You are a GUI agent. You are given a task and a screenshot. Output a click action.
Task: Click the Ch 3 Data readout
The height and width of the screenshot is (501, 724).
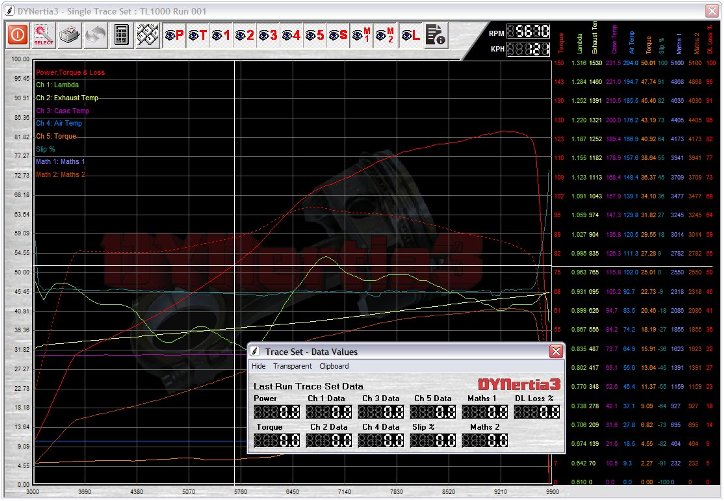(x=381, y=411)
